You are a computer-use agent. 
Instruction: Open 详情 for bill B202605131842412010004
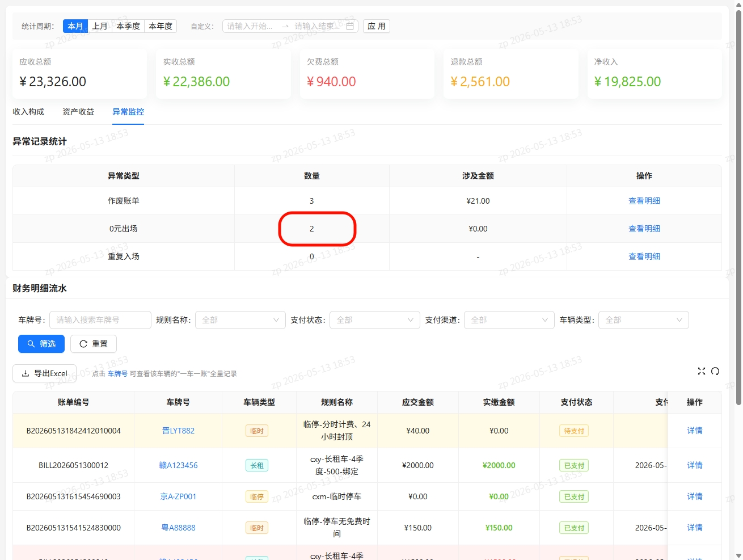[695, 431]
